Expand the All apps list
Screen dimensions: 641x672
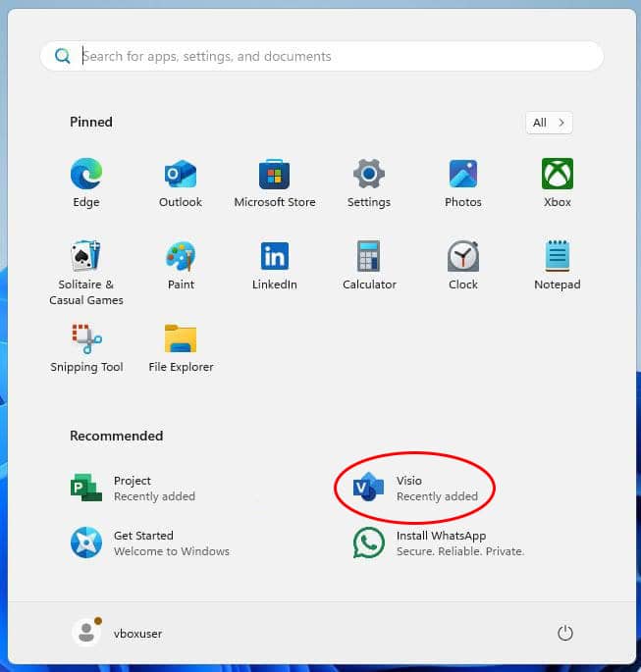[x=549, y=123]
